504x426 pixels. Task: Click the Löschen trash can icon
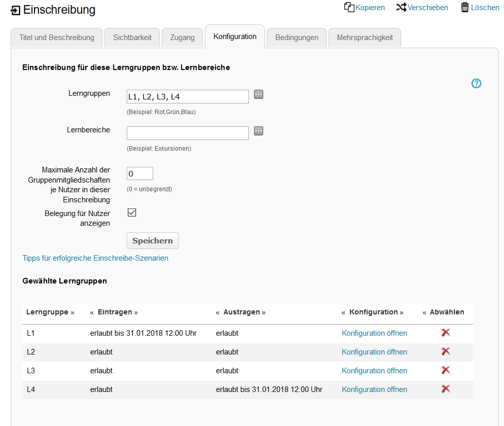click(464, 8)
